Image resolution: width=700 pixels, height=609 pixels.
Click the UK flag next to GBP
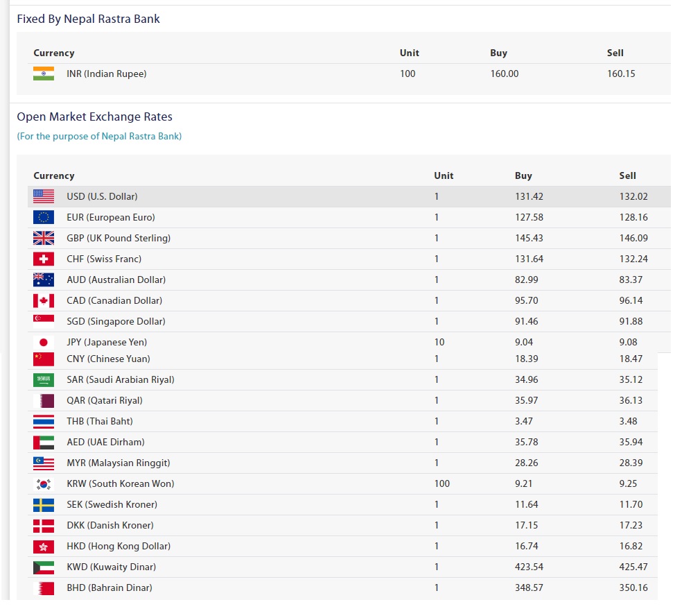[44, 238]
